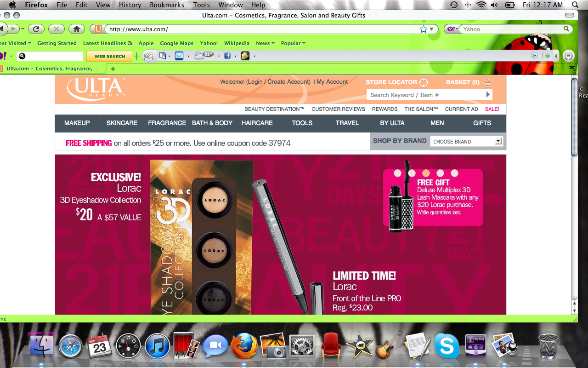Submit search with the arrow button

point(488,94)
